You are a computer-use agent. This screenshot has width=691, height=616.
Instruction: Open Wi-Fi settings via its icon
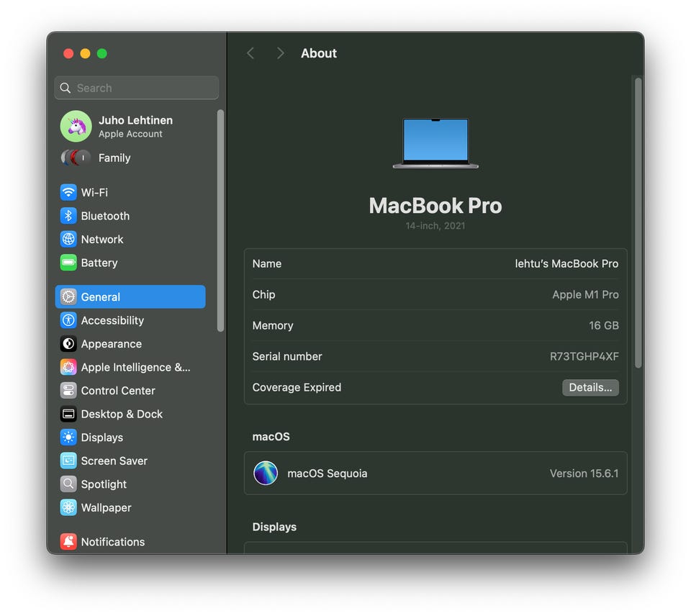[x=68, y=193]
